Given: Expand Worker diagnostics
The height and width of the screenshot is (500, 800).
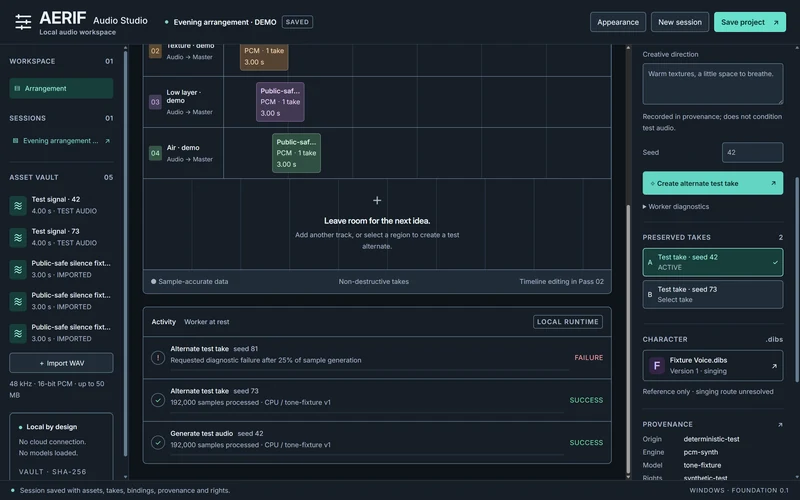Looking at the screenshot, I should [676, 207].
